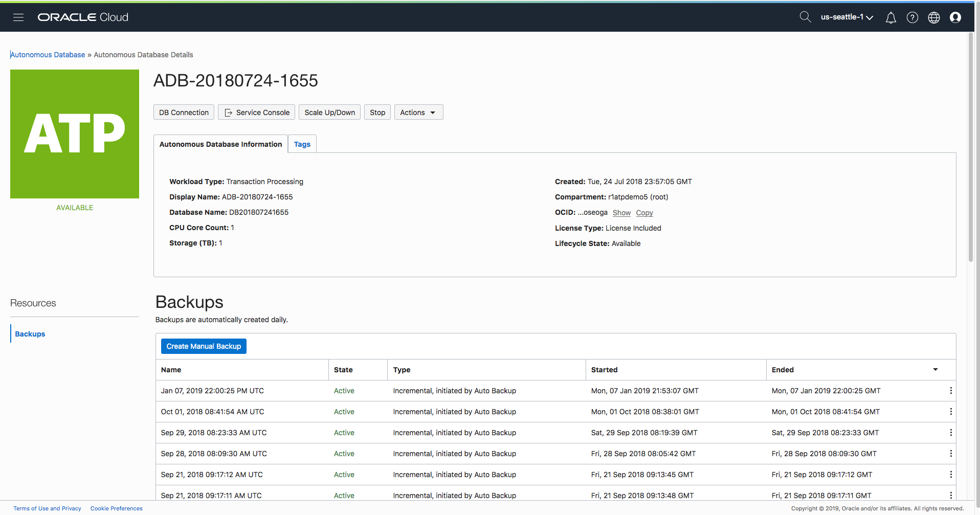Select the Sep 21, 2018 09:17:12 AM UTC backup name
980x515 pixels.
pyautogui.click(x=212, y=475)
